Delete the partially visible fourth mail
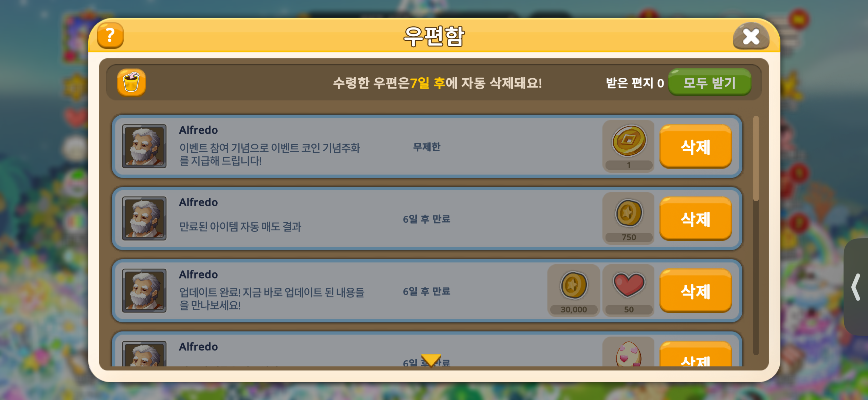Image resolution: width=868 pixels, height=400 pixels. (x=695, y=354)
